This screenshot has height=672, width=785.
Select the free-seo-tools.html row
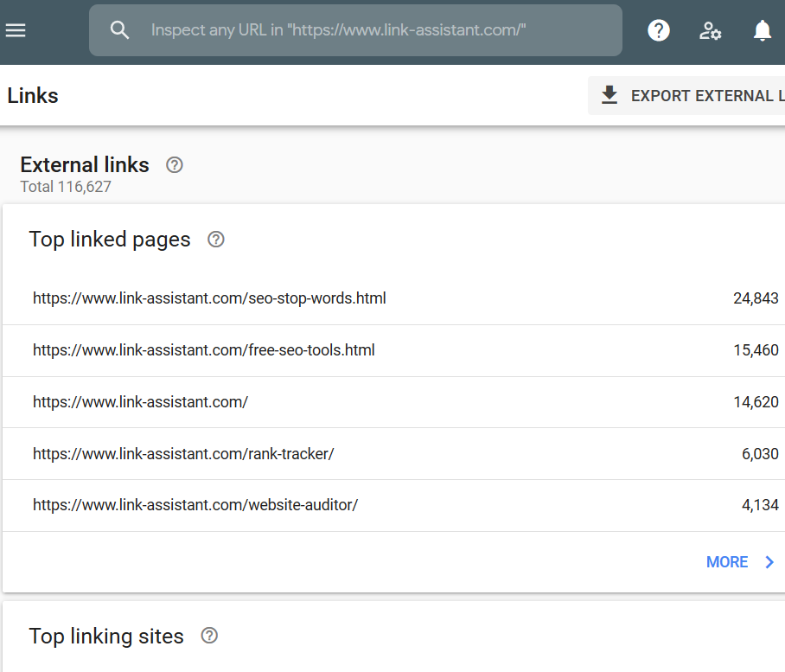tap(204, 350)
